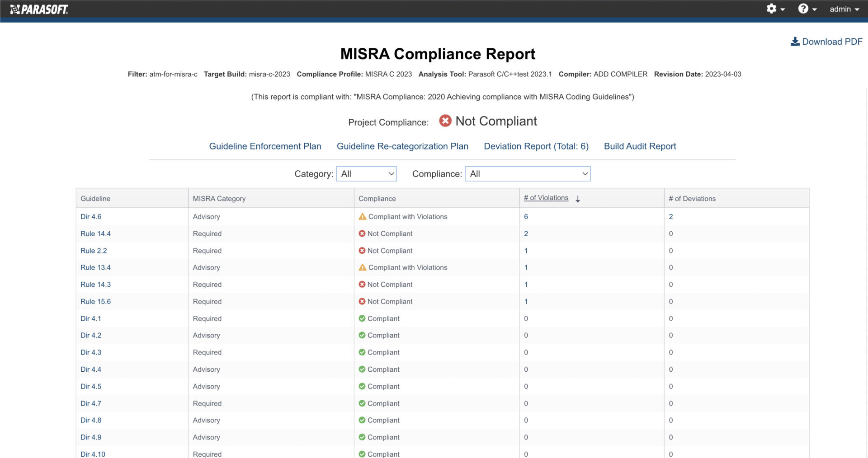Click warning icon in Dir 4.6 row
The image size is (868, 458).
point(362,217)
